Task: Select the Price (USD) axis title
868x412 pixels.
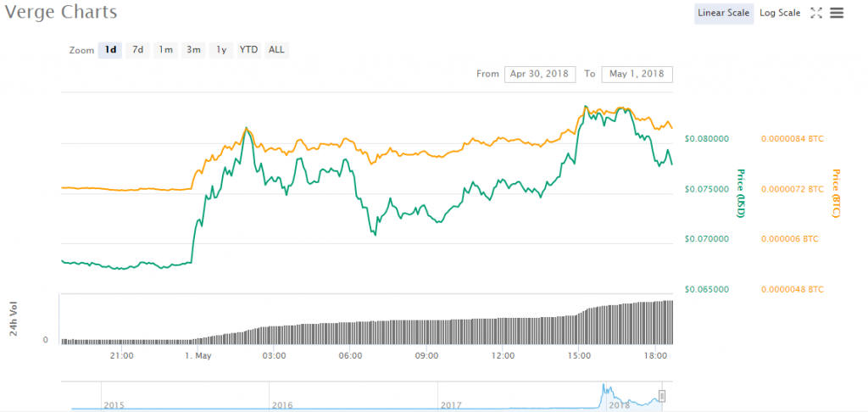Action: (x=739, y=192)
